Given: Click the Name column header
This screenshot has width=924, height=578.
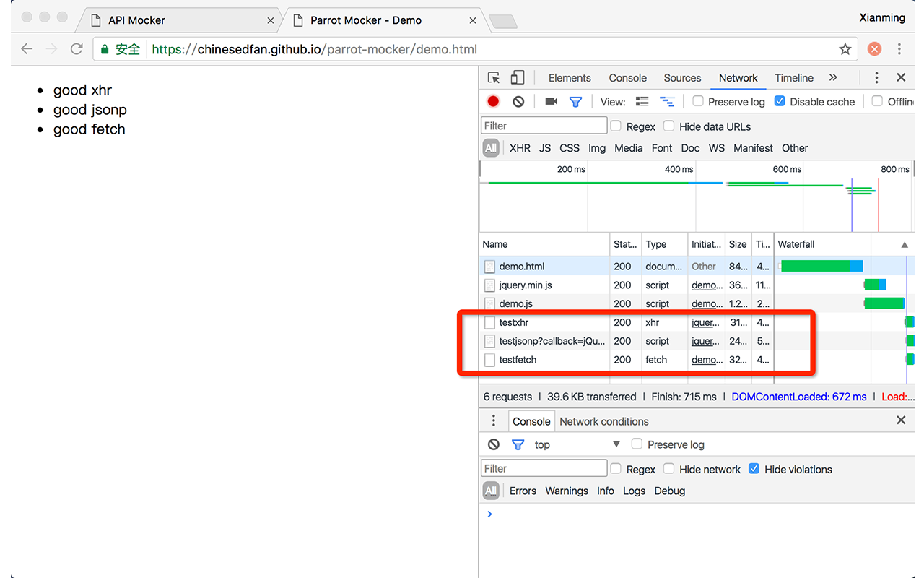Looking at the screenshot, I should pos(544,244).
